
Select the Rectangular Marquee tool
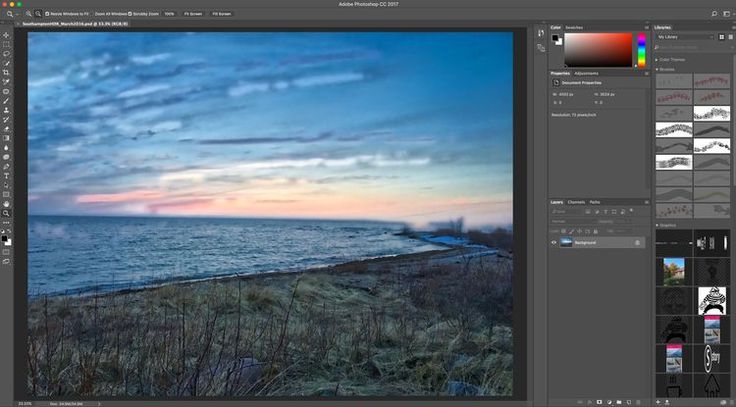[6, 45]
